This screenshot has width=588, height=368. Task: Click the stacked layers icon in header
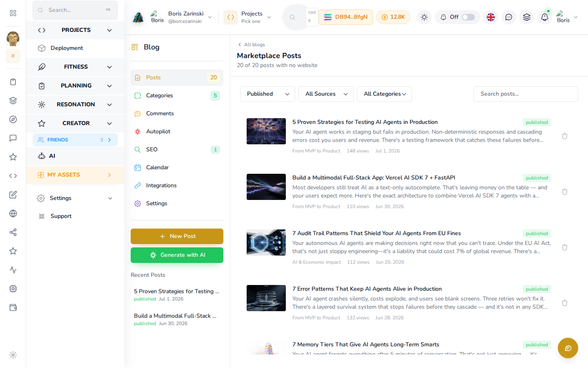527,17
